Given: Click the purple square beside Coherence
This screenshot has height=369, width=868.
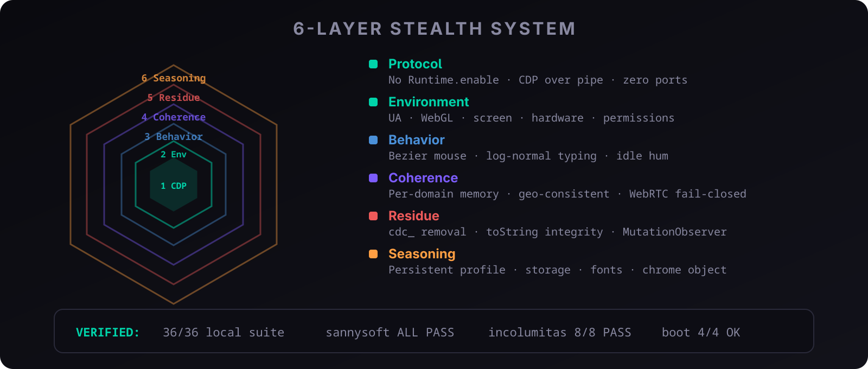Looking at the screenshot, I should (x=373, y=178).
